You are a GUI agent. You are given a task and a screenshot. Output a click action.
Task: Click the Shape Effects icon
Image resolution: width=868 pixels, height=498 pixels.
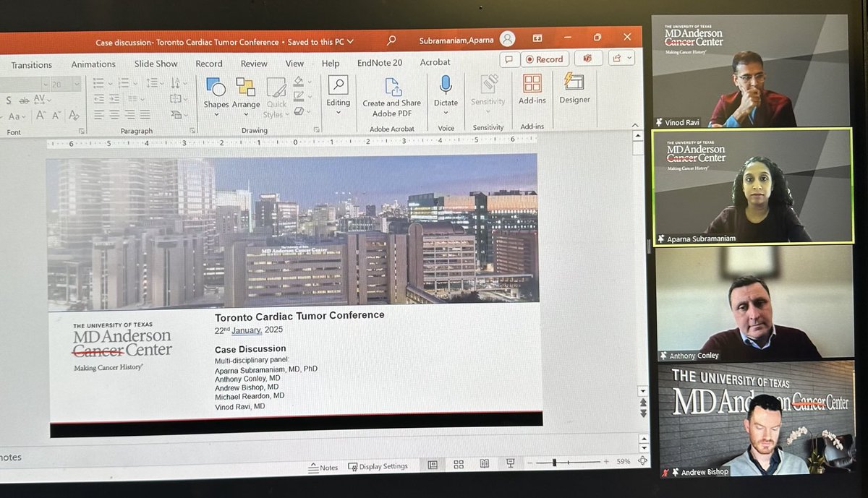coord(299,111)
